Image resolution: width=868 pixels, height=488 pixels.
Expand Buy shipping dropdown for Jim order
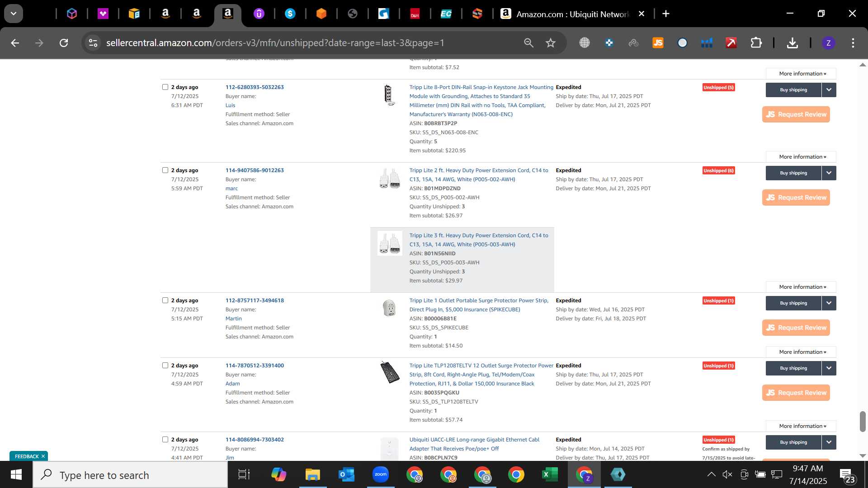(829, 442)
